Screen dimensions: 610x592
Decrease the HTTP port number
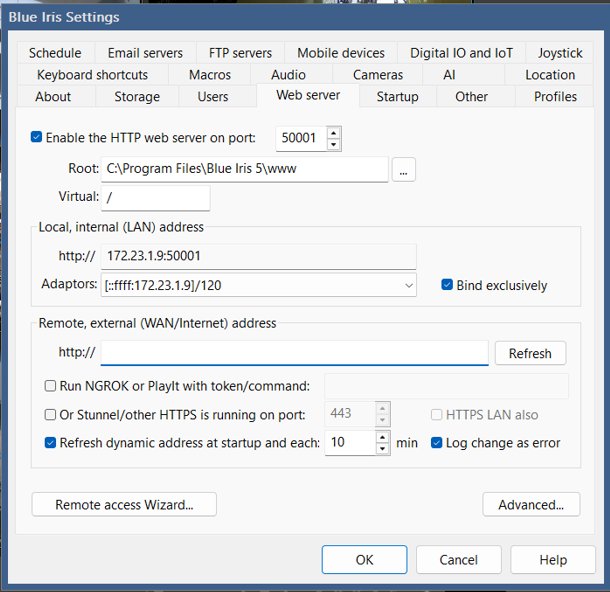point(333,144)
